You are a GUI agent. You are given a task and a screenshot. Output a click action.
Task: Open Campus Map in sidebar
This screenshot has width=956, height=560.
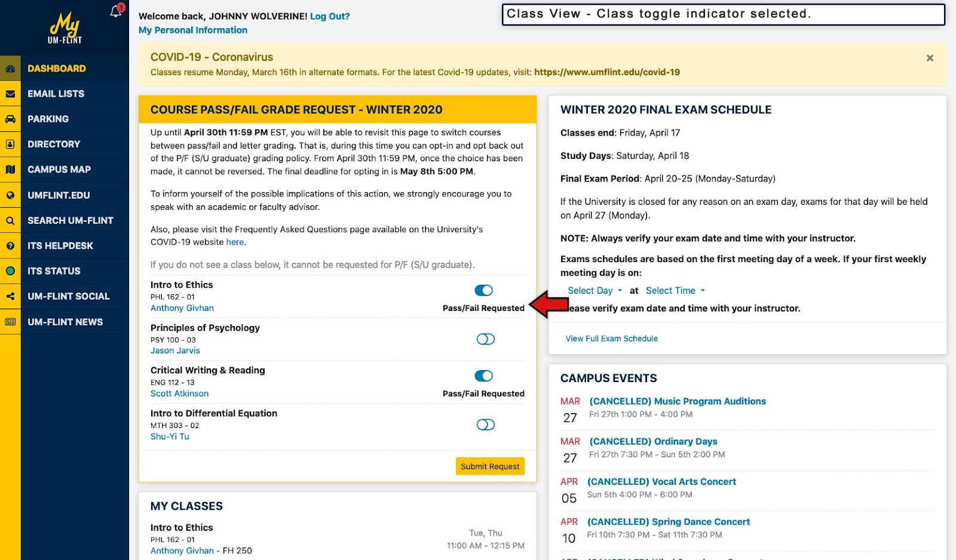pyautogui.click(x=59, y=170)
